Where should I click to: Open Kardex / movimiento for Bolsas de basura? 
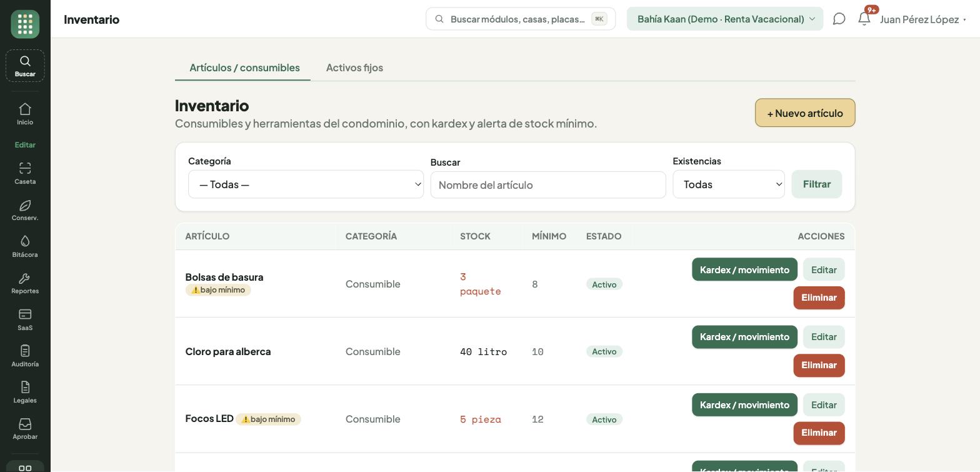click(744, 269)
